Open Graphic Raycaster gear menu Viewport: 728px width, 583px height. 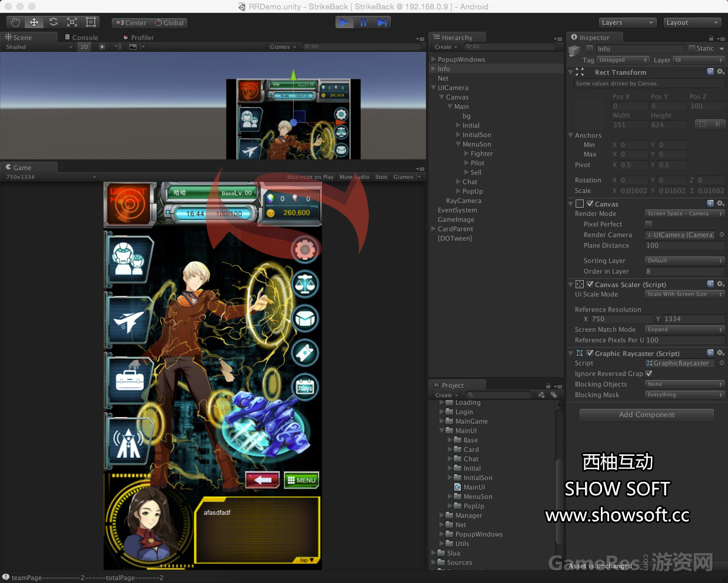coord(720,353)
